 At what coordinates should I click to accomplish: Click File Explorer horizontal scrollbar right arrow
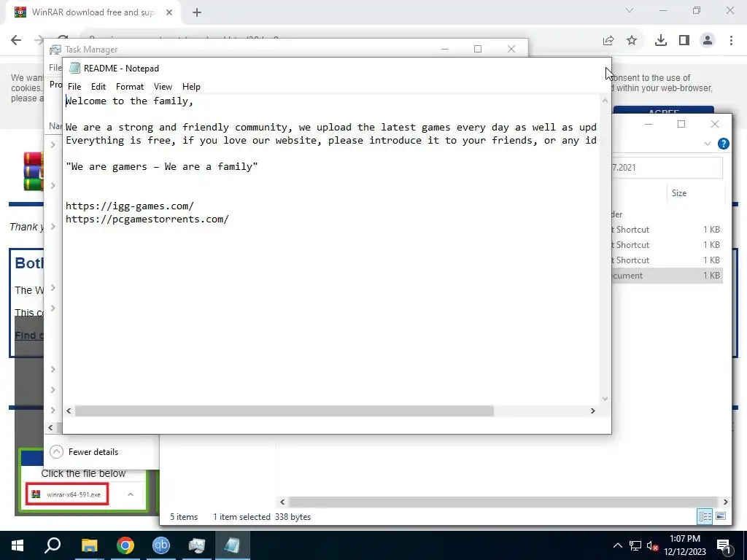[x=726, y=502]
